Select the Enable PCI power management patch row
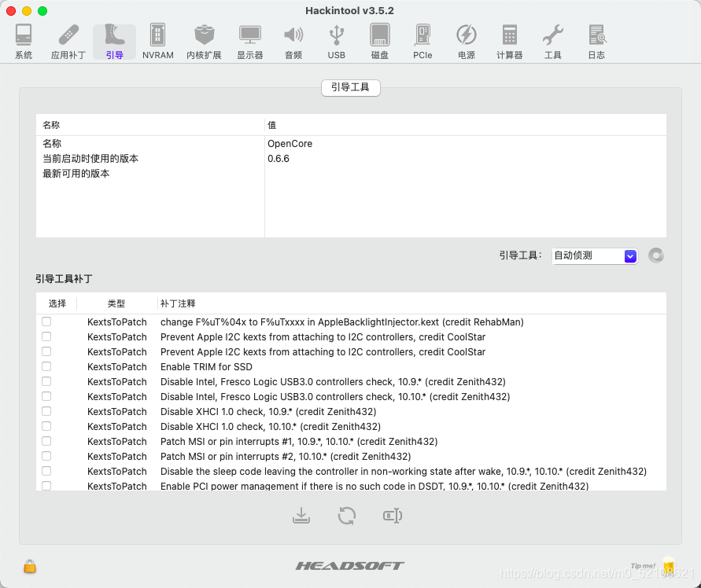This screenshot has height=588, width=701. coord(351,486)
